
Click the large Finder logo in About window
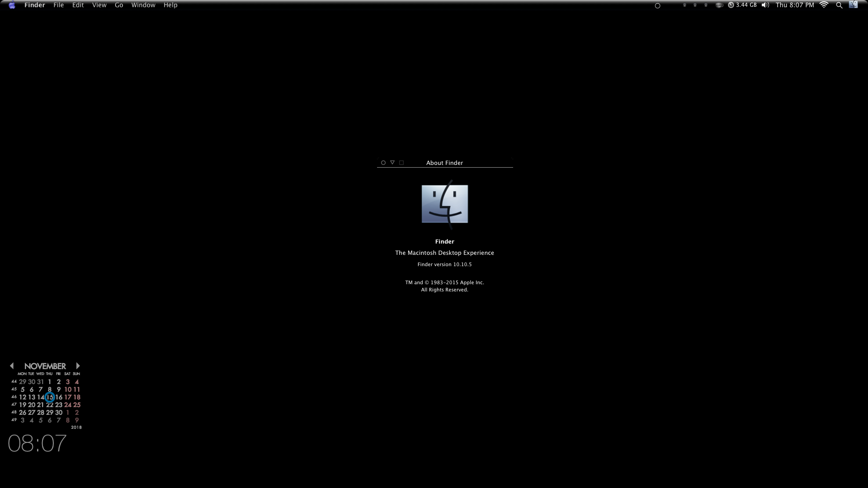point(445,204)
